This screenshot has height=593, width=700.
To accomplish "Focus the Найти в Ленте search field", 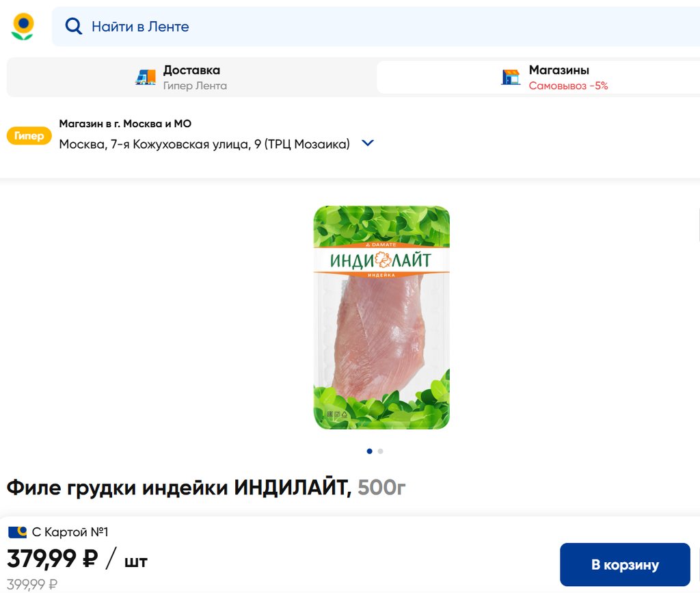I will [x=376, y=27].
